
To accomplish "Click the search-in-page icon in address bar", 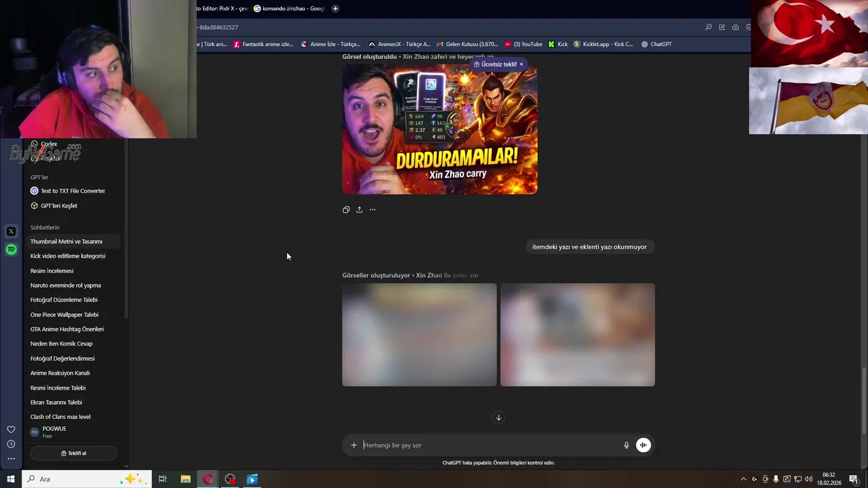I will pos(709,27).
